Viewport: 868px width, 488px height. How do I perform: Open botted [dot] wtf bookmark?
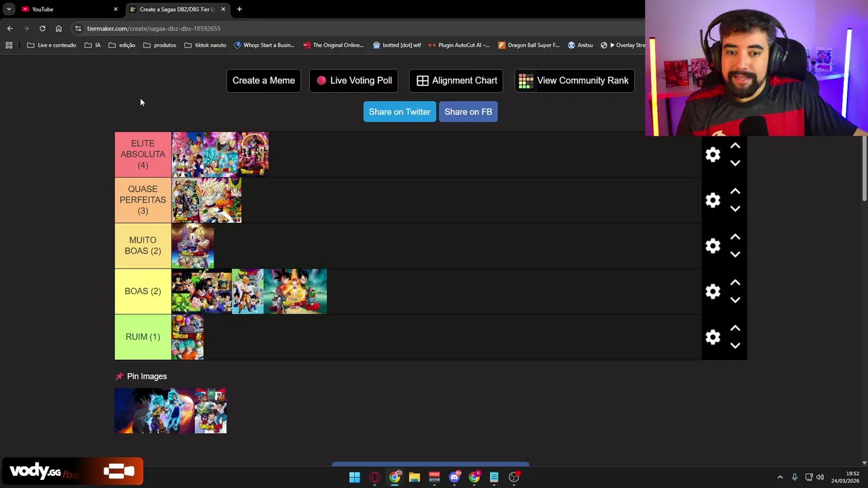(x=397, y=45)
